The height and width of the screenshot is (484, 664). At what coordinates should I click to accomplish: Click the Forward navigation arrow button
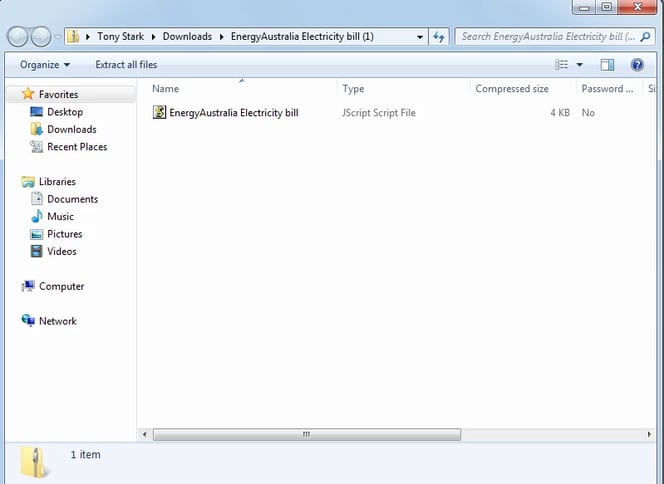click(40, 37)
